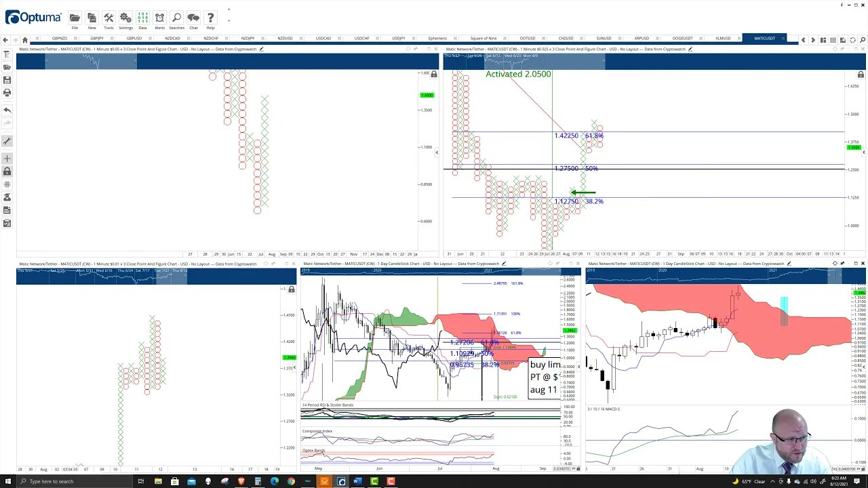The width and height of the screenshot is (868, 488).
Task: Click the Composite Index indicator label
Action: click(x=317, y=431)
